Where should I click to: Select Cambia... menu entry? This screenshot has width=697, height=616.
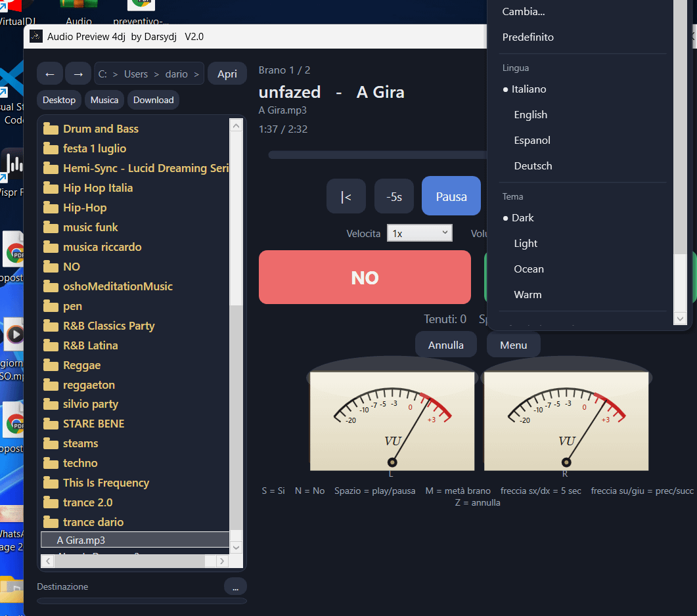click(x=523, y=12)
